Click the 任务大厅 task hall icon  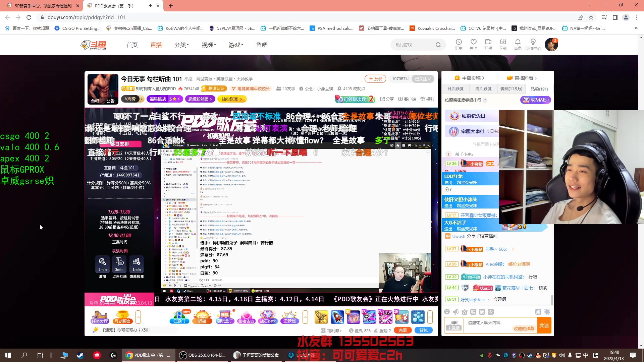(x=99, y=317)
